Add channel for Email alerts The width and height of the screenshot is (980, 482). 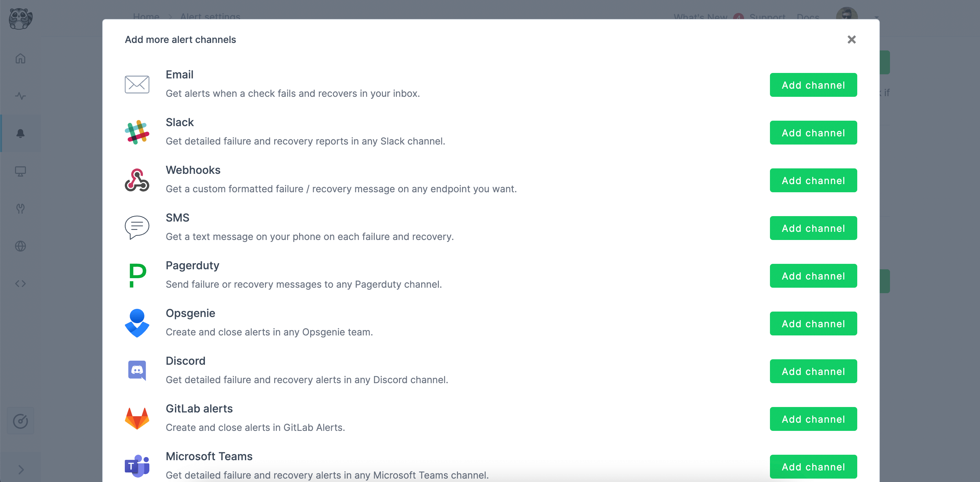(x=813, y=85)
